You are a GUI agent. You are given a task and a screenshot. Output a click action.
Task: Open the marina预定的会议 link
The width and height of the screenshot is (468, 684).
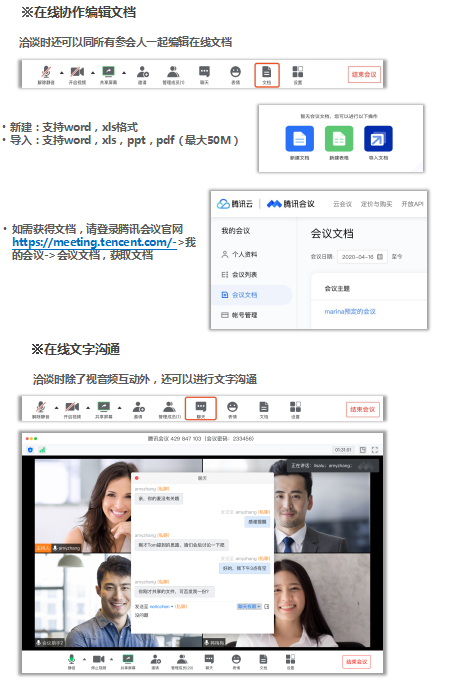(x=350, y=311)
